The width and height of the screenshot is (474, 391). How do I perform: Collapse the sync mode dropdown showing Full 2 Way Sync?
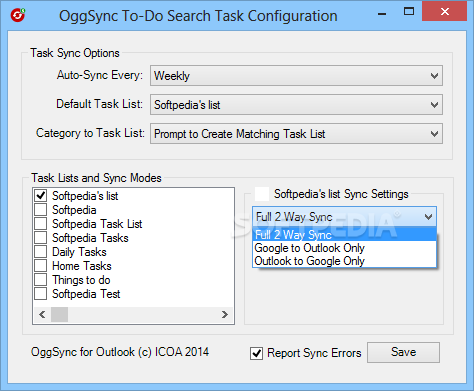click(344, 217)
